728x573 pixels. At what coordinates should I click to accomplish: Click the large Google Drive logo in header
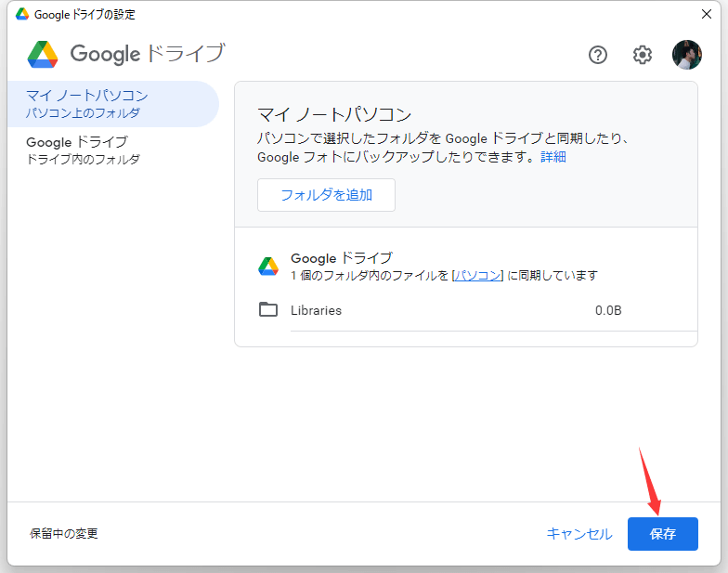43,54
